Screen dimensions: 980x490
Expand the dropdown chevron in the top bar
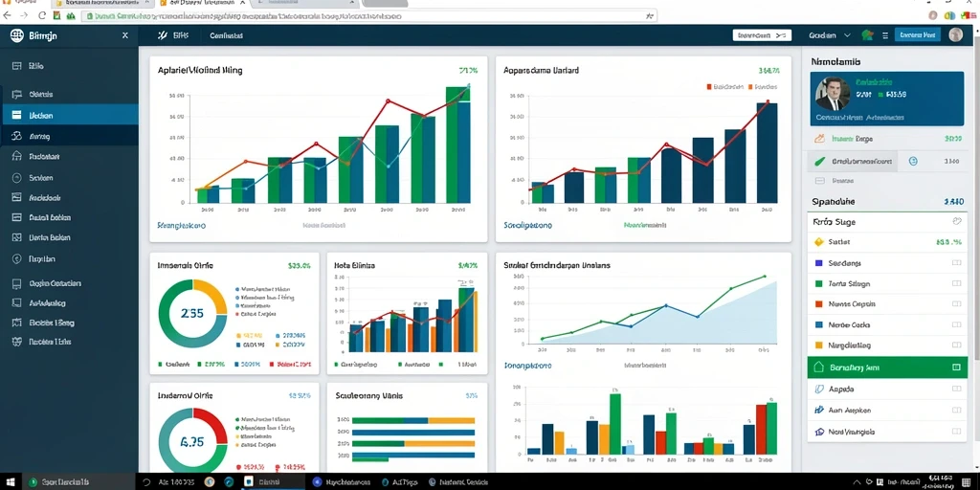(x=848, y=35)
